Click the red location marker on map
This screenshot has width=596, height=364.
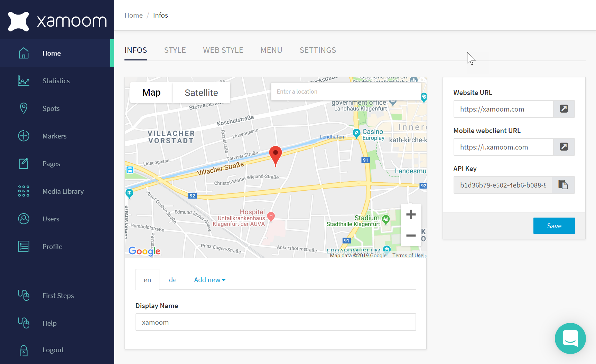tap(276, 156)
